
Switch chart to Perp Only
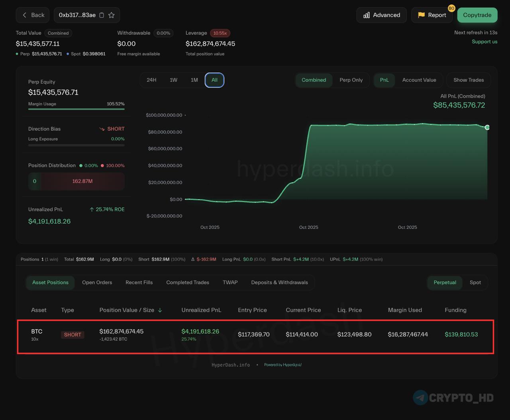[351, 80]
